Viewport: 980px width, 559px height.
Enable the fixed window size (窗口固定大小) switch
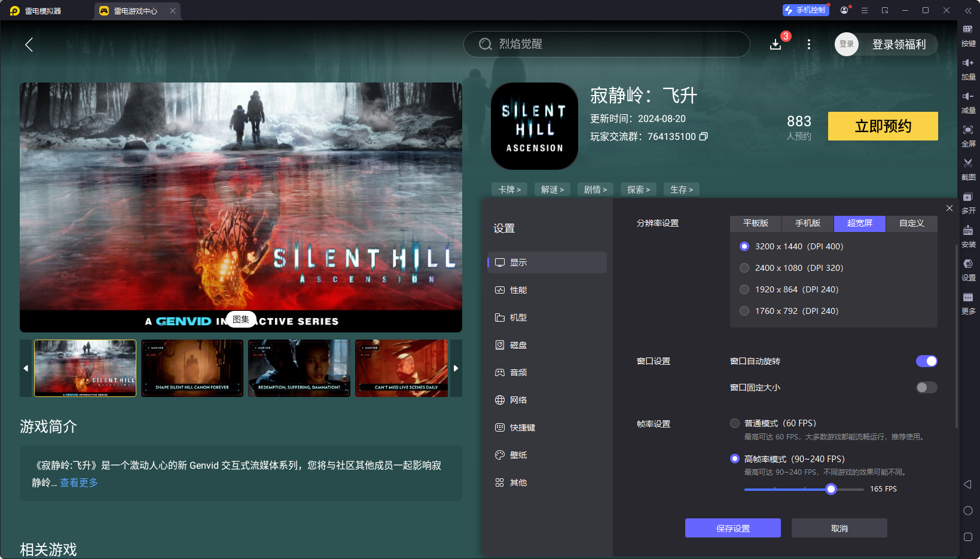pyautogui.click(x=926, y=387)
